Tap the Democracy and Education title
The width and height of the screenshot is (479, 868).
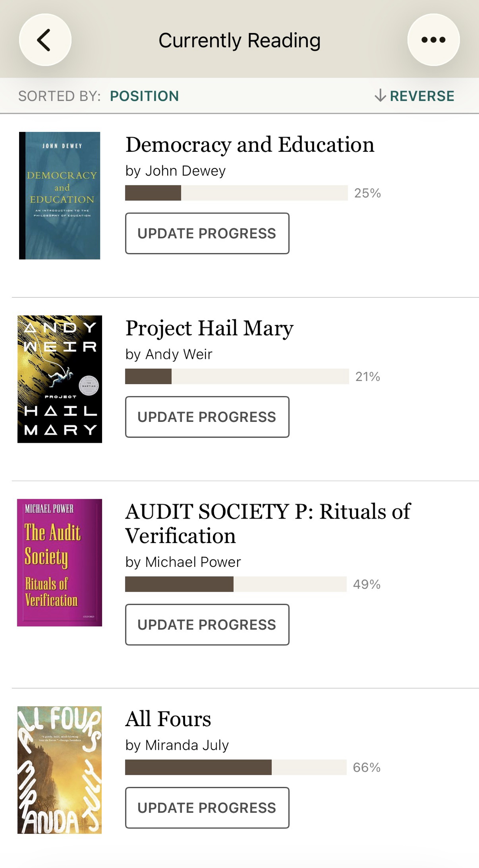(x=250, y=145)
